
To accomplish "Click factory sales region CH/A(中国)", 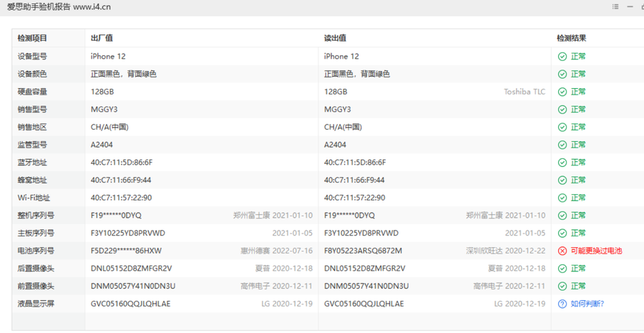I will 109,127.
